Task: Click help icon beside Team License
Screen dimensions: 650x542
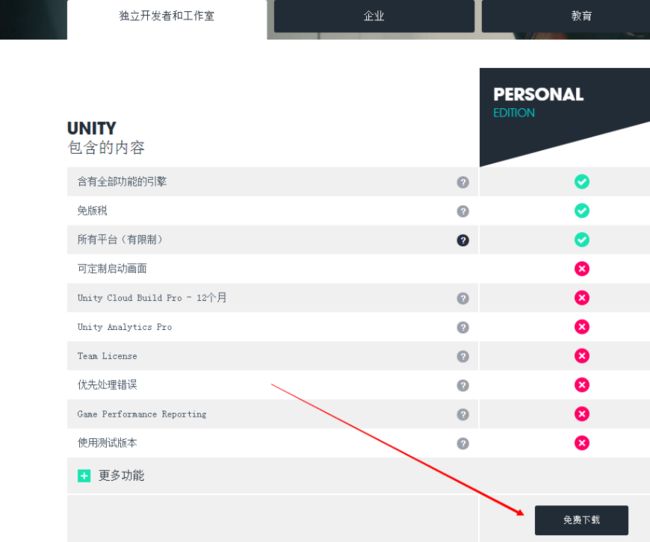Action: pyautogui.click(x=463, y=356)
